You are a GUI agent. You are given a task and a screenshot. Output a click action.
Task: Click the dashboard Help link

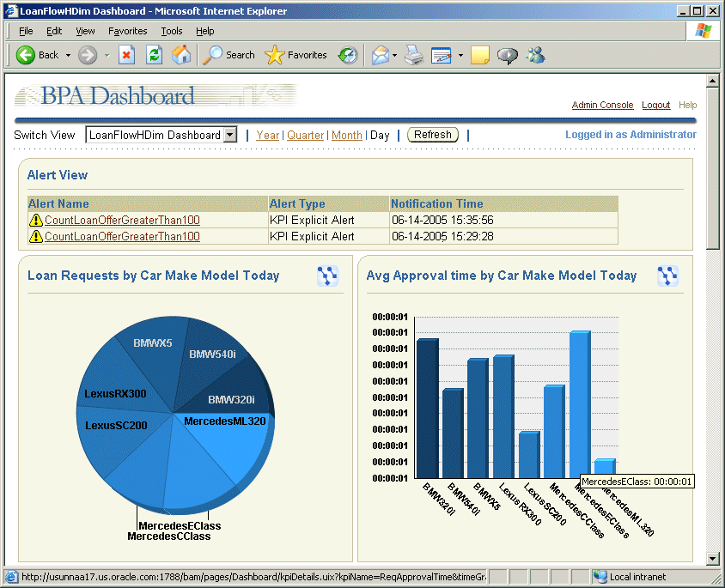click(x=687, y=105)
